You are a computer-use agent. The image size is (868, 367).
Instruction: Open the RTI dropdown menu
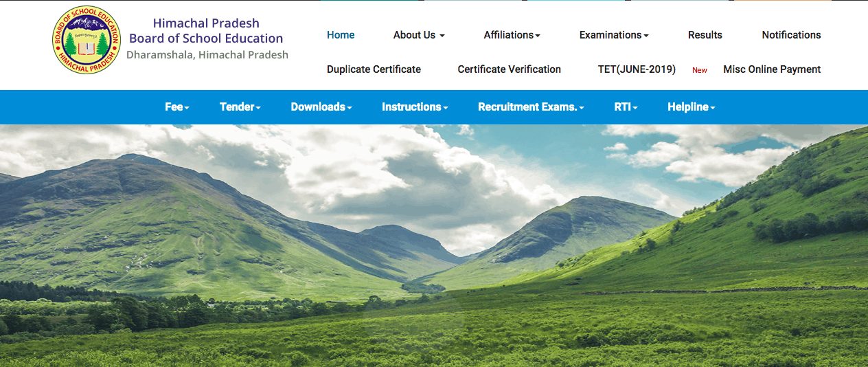tap(626, 107)
